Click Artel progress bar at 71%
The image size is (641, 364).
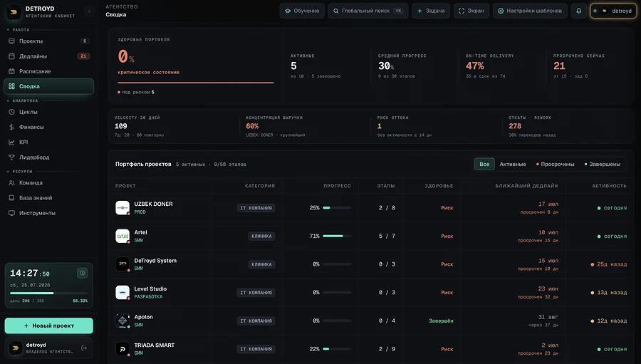(x=337, y=236)
